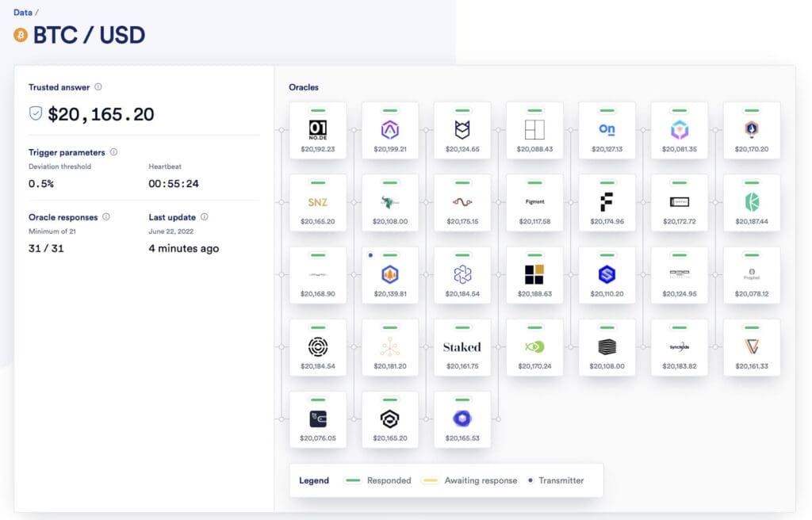Click the Data breadcrumb link

point(22,12)
